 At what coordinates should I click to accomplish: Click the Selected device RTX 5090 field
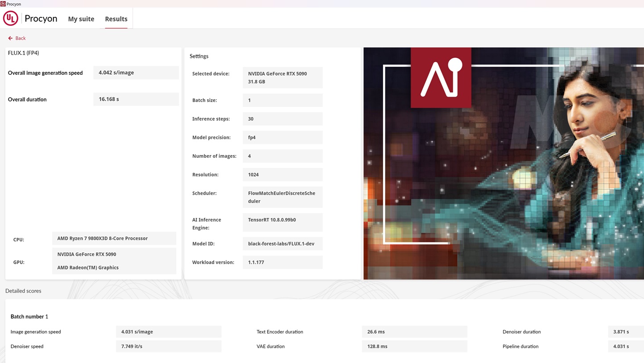coord(282,77)
